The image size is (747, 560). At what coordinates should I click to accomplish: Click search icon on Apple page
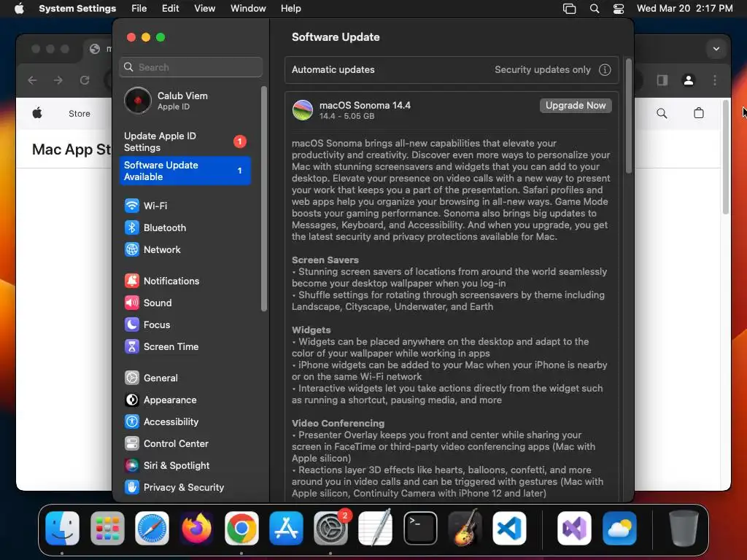662,113
